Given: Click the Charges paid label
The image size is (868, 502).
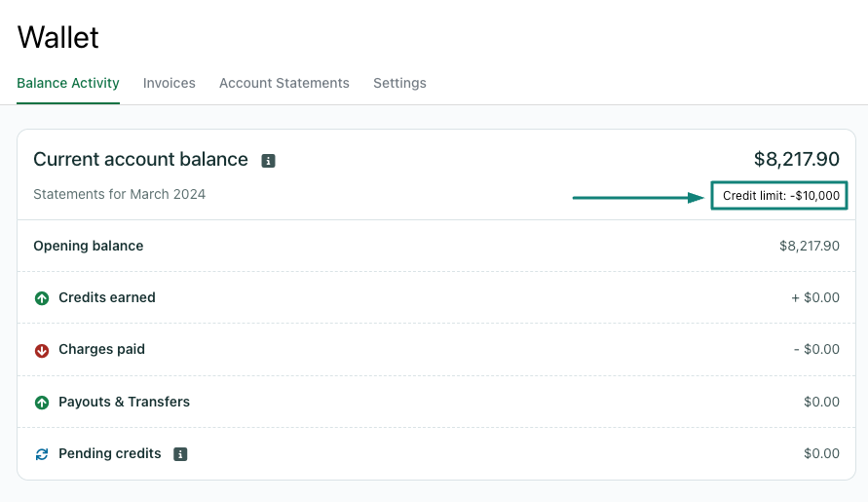Looking at the screenshot, I should pyautogui.click(x=101, y=349).
